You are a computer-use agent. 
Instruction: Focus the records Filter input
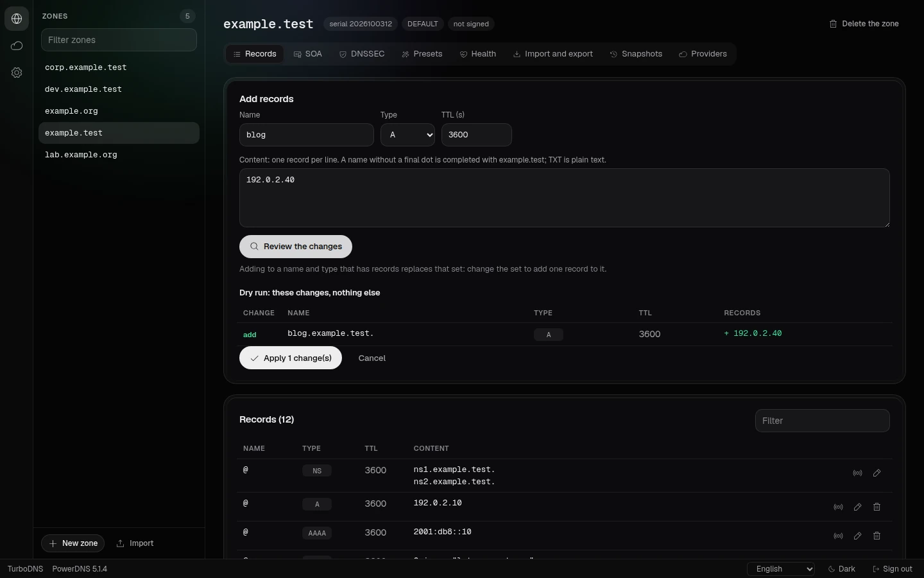click(x=823, y=421)
